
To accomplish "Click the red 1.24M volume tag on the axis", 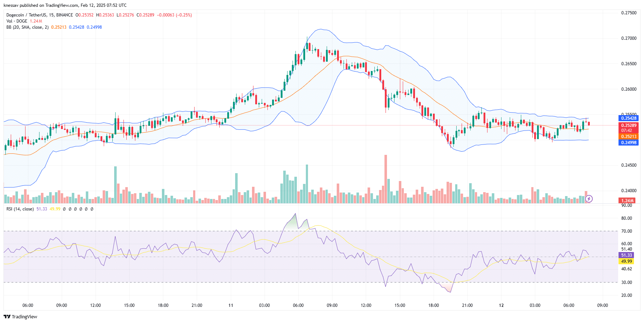I will tap(627, 201).
